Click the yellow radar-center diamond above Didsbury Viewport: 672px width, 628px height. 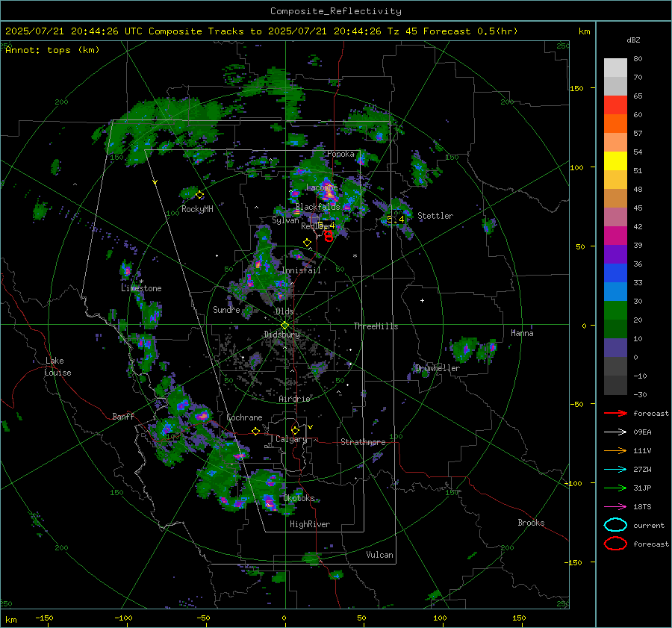tap(284, 326)
